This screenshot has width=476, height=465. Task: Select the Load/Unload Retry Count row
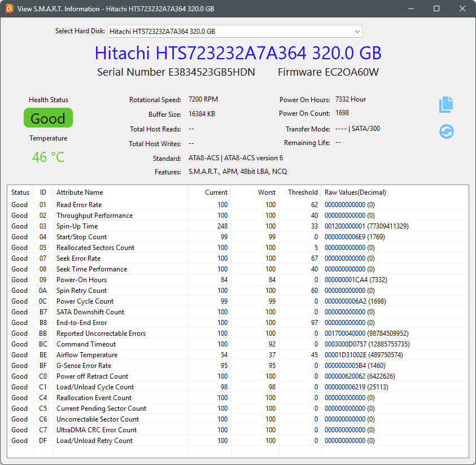coord(238,440)
